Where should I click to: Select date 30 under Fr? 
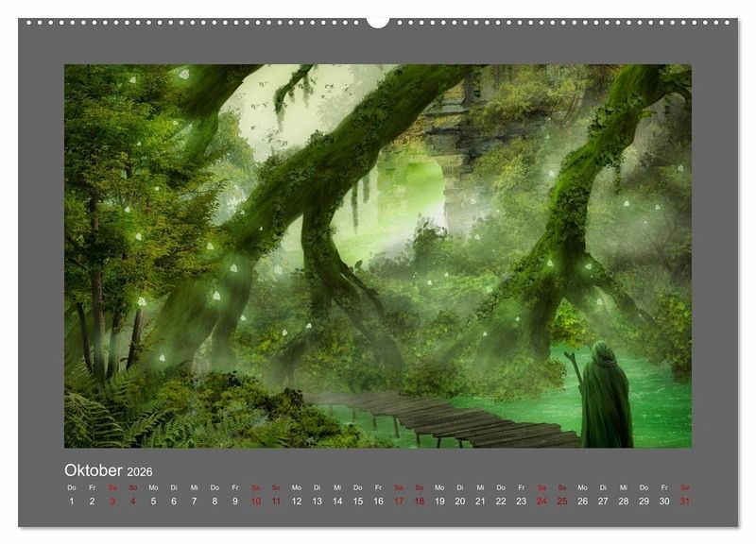pos(664,502)
